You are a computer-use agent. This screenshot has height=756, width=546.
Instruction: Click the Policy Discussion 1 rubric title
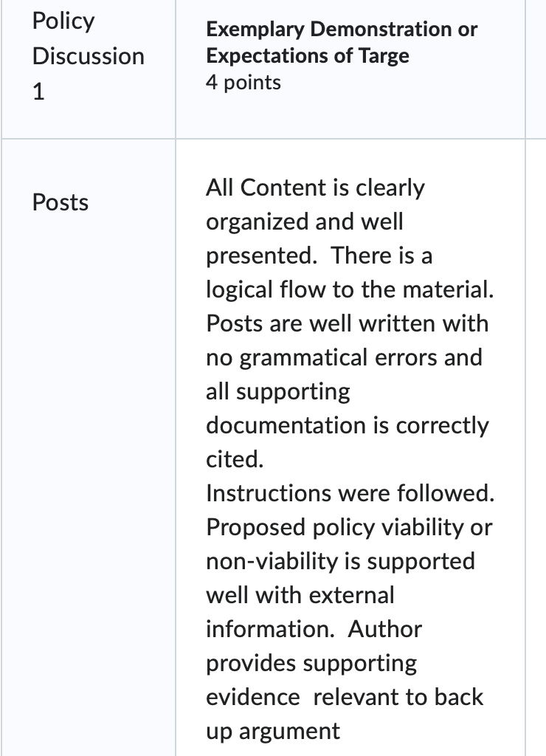89,56
